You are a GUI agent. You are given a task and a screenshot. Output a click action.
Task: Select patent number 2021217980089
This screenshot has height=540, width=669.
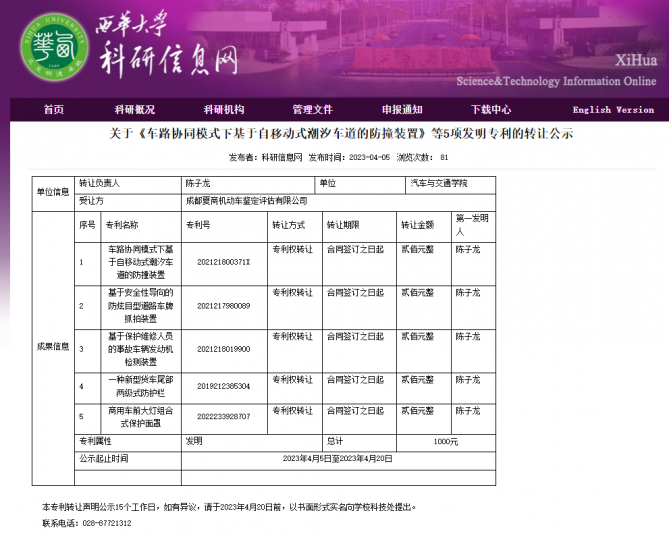224,306
